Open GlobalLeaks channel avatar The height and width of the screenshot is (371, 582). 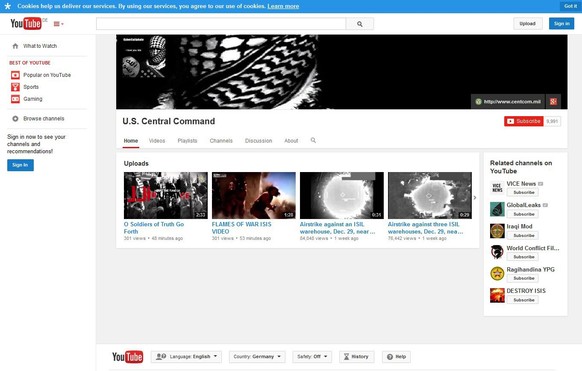497,209
